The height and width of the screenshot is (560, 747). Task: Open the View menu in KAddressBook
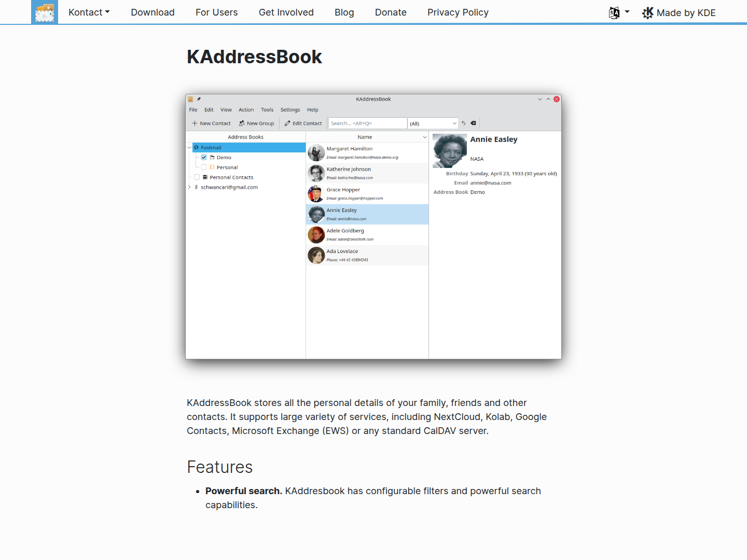[x=226, y=110]
